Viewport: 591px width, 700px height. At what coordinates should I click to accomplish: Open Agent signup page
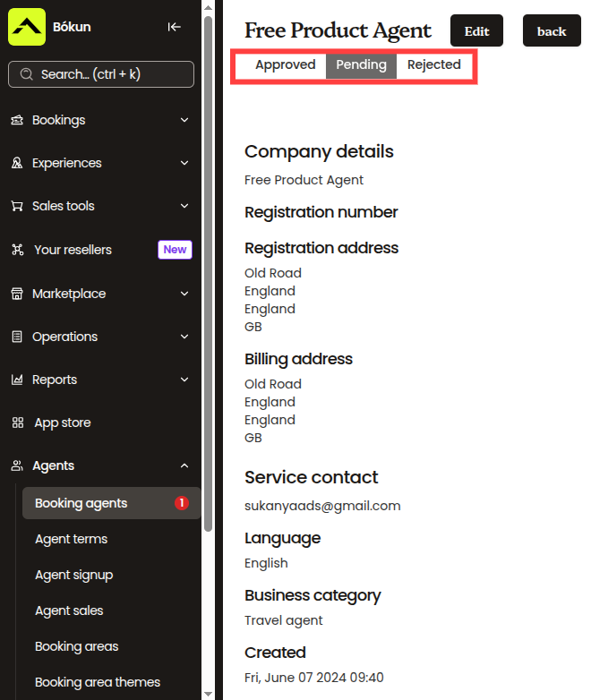(74, 575)
